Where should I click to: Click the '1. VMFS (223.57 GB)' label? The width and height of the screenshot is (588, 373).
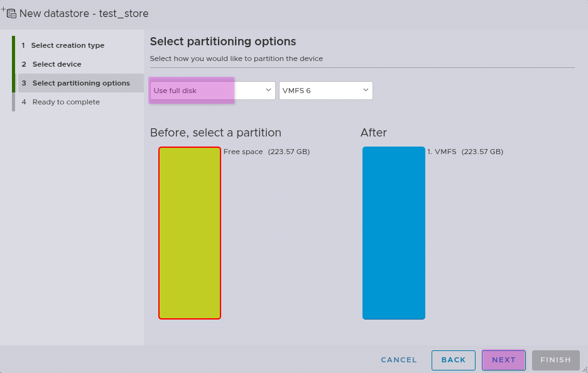click(465, 152)
